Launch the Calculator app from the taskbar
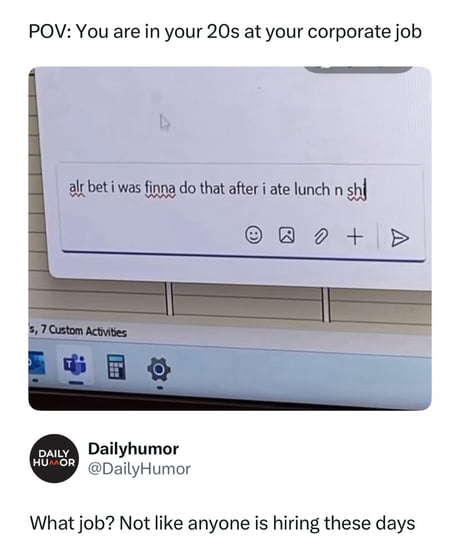 [x=116, y=367]
